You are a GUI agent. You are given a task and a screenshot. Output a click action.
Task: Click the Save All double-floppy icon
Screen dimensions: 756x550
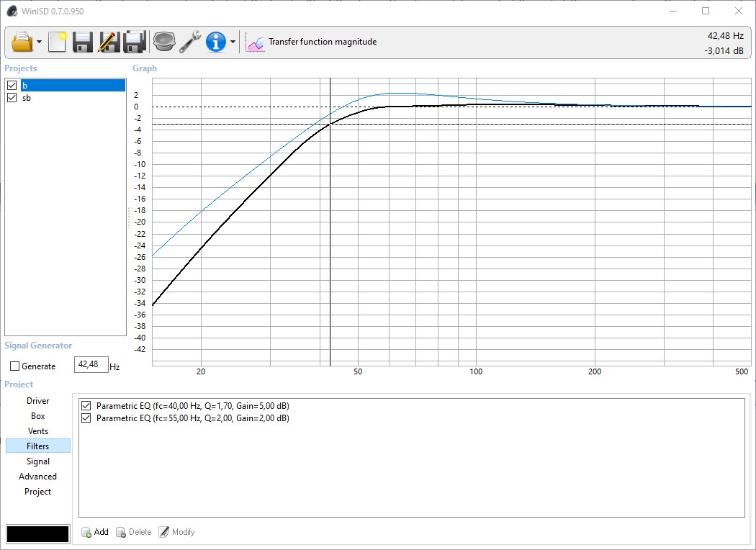(x=135, y=42)
